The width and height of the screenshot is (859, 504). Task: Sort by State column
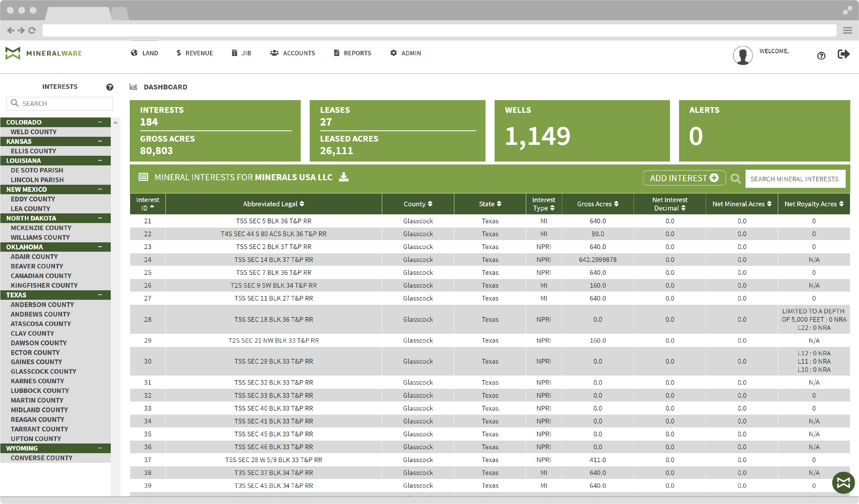point(490,204)
